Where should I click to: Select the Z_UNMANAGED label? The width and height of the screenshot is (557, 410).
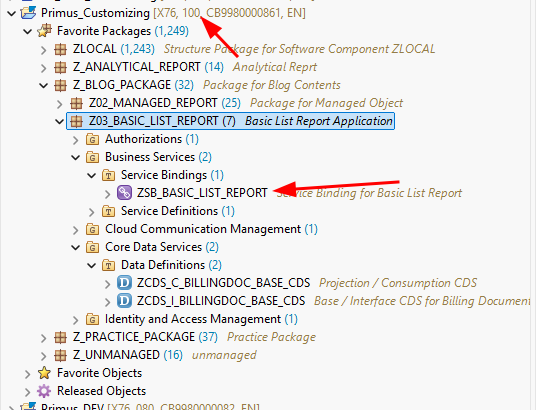(116, 355)
